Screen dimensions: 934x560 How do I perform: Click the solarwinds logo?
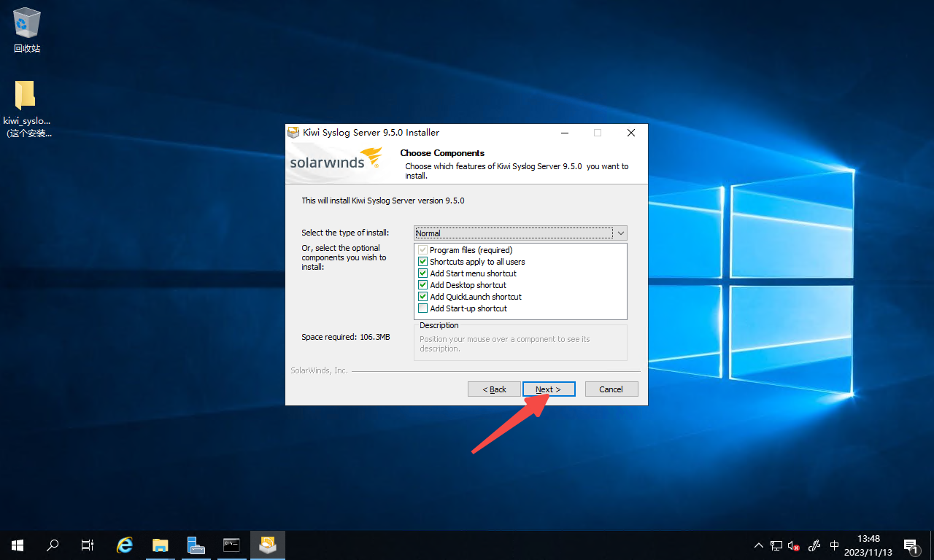click(336, 159)
